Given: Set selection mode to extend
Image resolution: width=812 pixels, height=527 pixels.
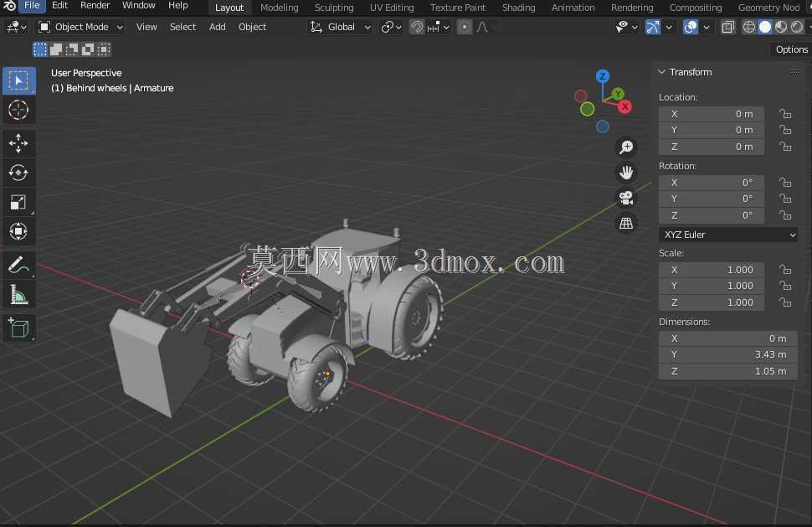Looking at the screenshot, I should point(56,49).
